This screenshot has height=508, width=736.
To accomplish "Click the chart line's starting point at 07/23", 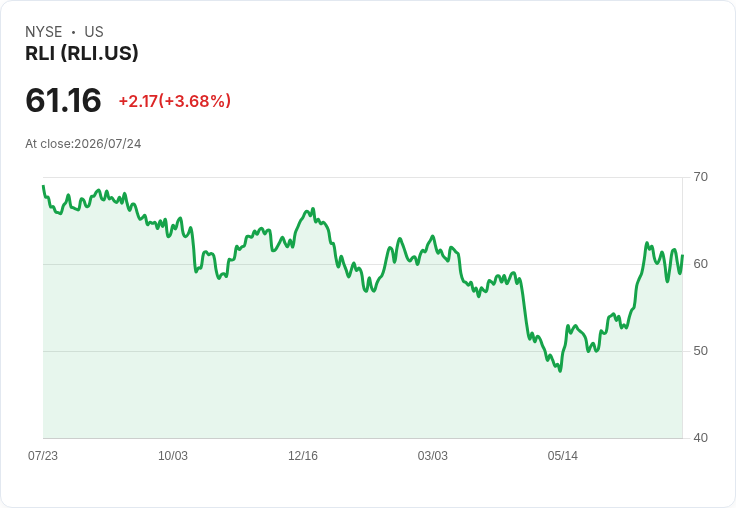I will (x=43, y=186).
